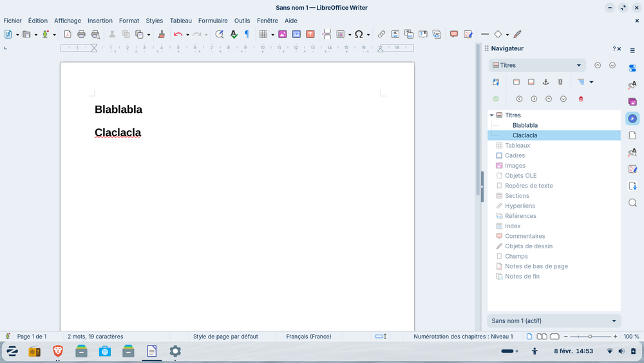The image size is (644, 363).
Task: Toggle formatting marks with pilcrow icon
Action: tap(246, 34)
